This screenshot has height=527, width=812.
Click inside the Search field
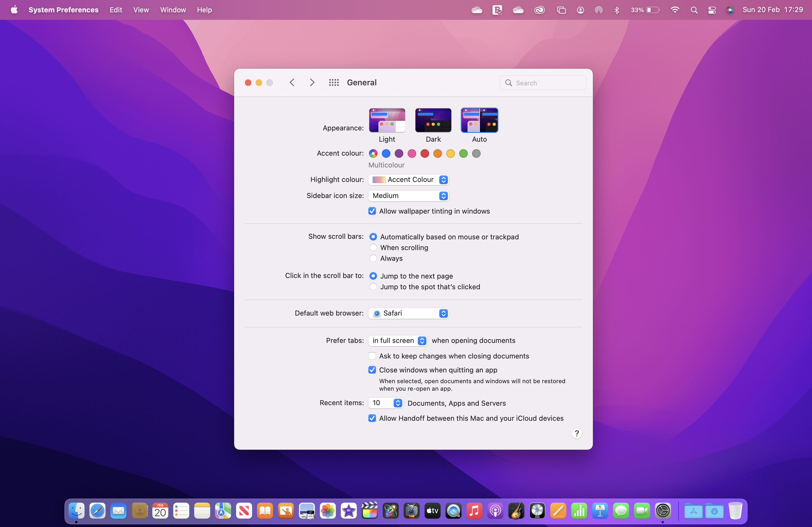click(542, 82)
